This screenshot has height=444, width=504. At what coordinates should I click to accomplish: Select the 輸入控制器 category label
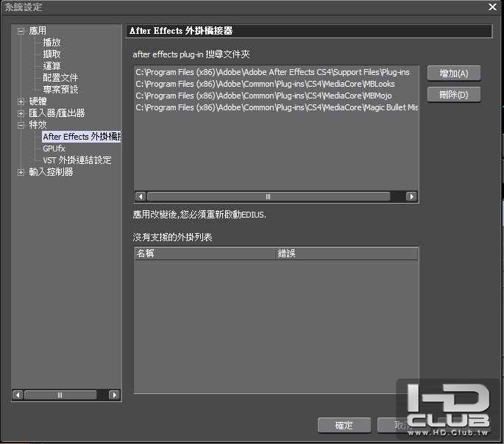(x=51, y=172)
